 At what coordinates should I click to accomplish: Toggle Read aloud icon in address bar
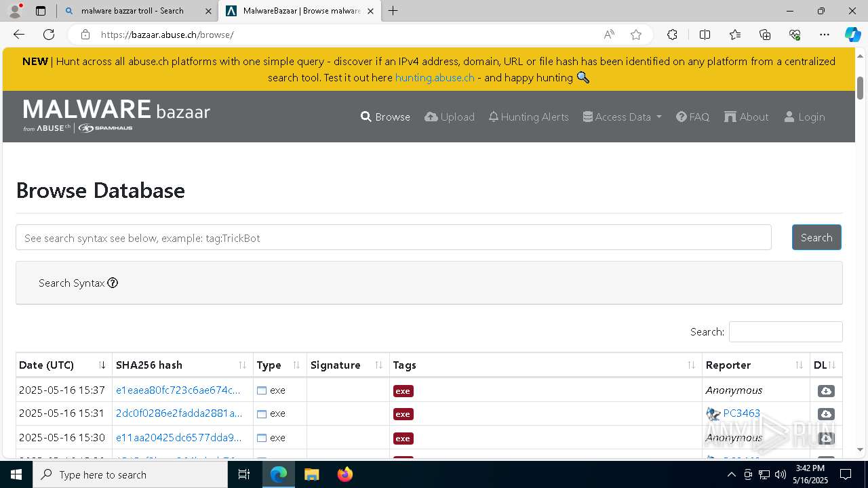click(609, 35)
